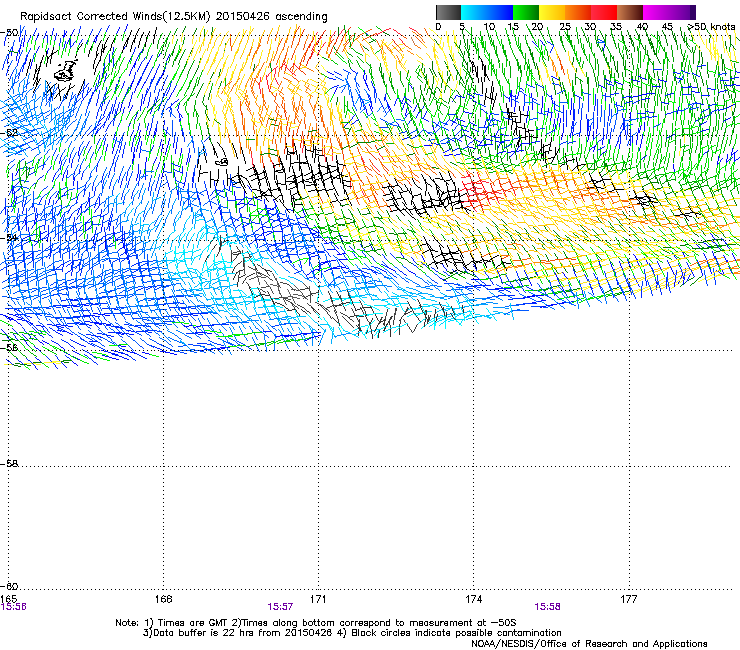The width and height of the screenshot is (740, 650).
Task: Click the '20' label under the color bar
Action: [538, 27]
